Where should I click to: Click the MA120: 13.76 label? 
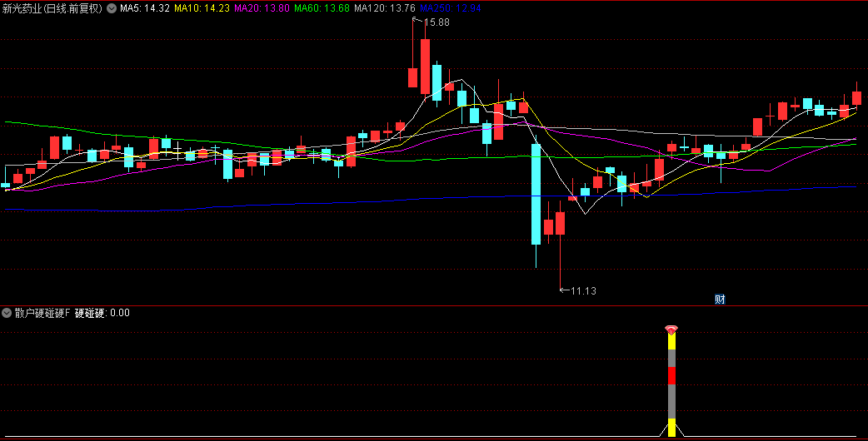(x=385, y=8)
